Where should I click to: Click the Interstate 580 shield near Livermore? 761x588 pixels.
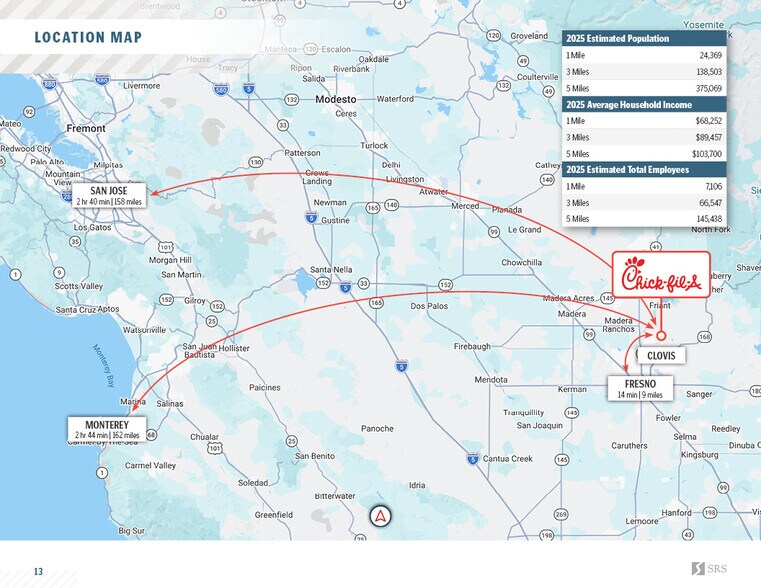(x=220, y=90)
